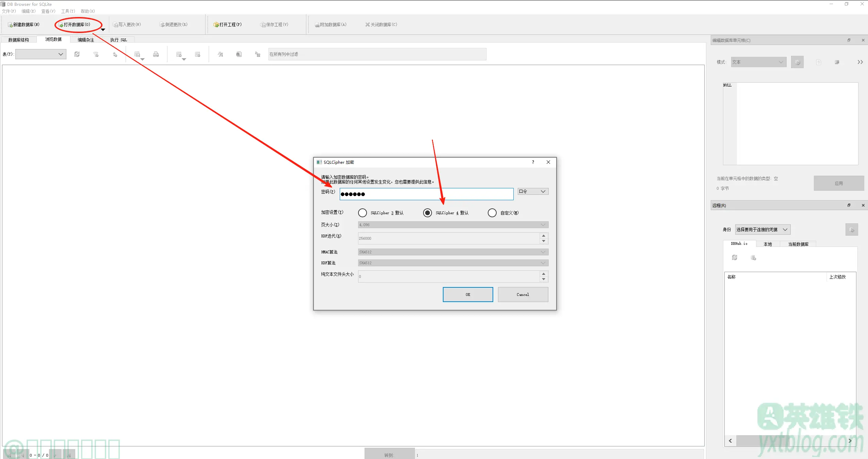This screenshot has height=459, width=868.
Task: Click the upload database icon in Remote panel
Action: [x=852, y=230]
